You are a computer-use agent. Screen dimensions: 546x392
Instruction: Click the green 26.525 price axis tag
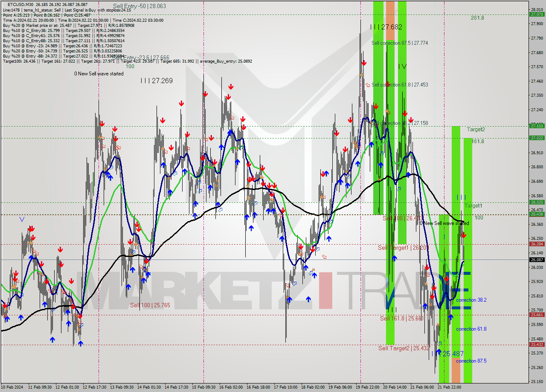click(x=537, y=202)
